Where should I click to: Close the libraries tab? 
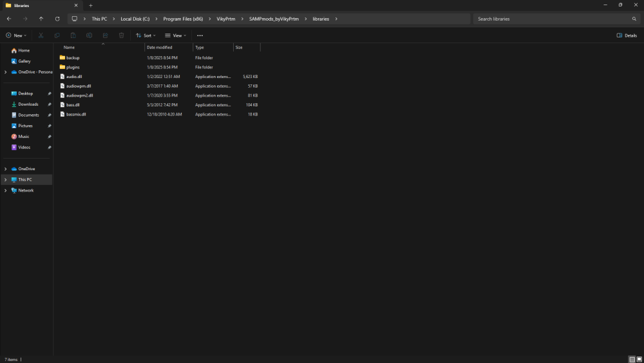tap(76, 6)
